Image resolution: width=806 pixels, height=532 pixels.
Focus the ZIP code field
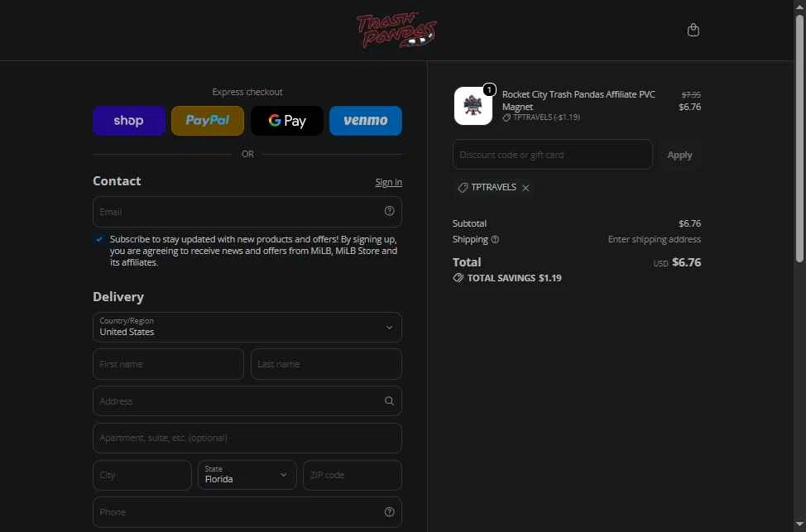coord(353,475)
